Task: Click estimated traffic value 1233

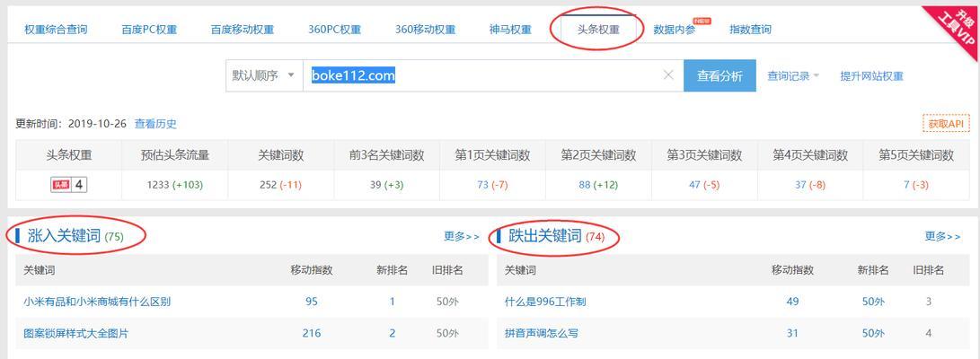Action: (158, 185)
